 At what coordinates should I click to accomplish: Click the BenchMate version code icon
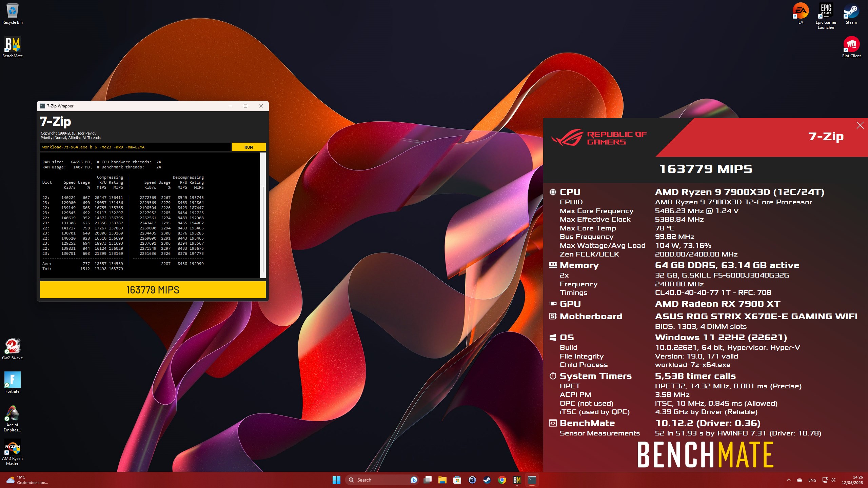click(553, 423)
